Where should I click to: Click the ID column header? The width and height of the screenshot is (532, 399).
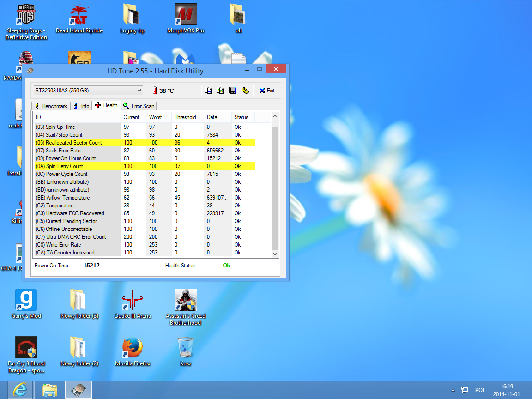[x=77, y=117]
